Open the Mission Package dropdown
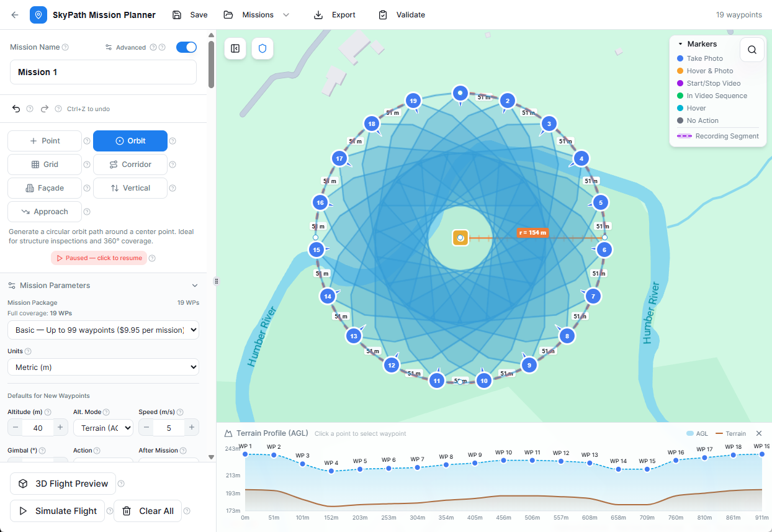Viewport: 772px width, 532px height. click(x=103, y=330)
